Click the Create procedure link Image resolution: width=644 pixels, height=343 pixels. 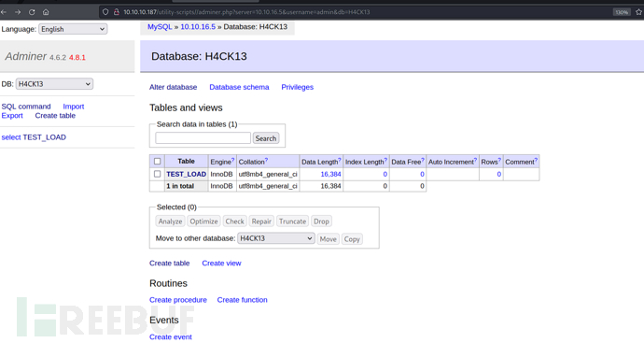tap(178, 300)
